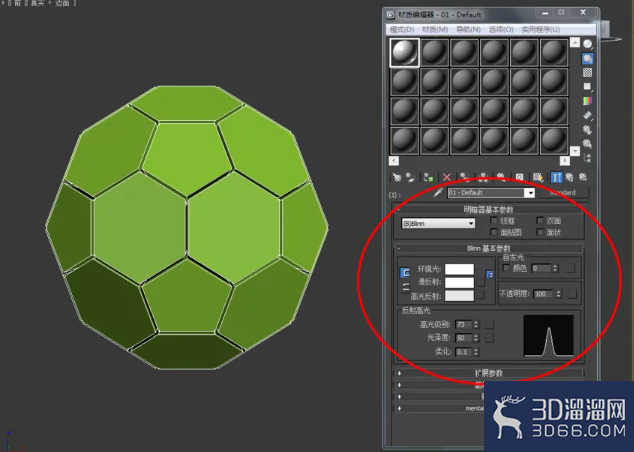This screenshot has width=634, height=452.
Task: Open the (B)Blinn shader dropdown
Action: (438, 223)
